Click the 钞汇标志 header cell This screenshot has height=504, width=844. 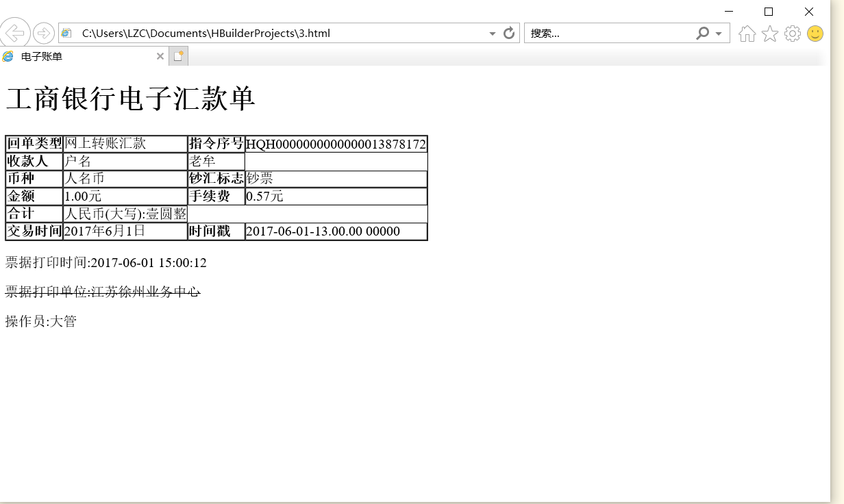click(x=216, y=179)
